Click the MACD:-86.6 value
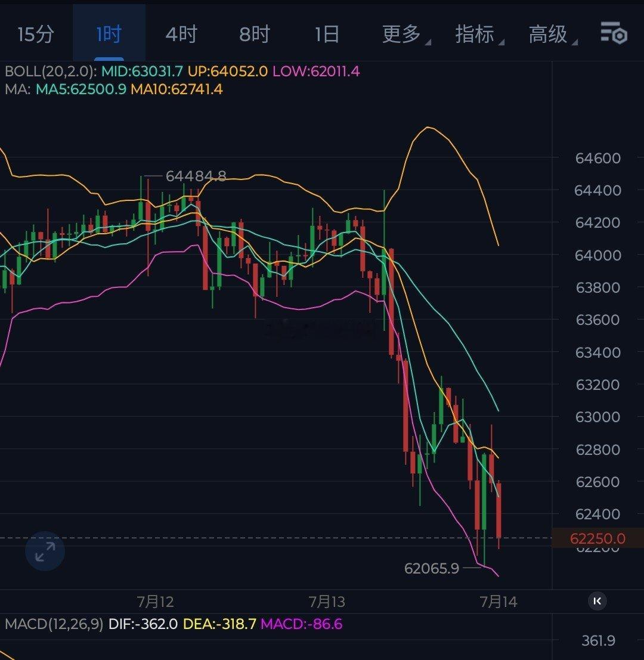This screenshot has width=644, height=660. [301, 624]
